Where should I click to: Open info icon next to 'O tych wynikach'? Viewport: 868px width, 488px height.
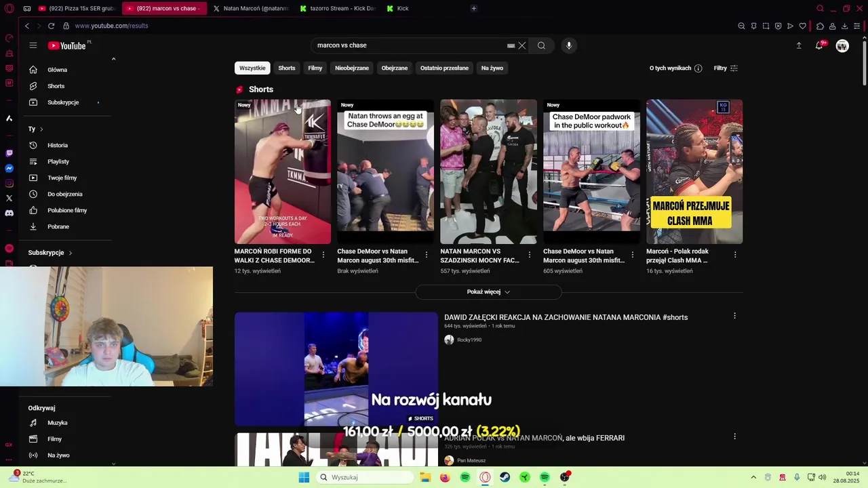coord(698,68)
